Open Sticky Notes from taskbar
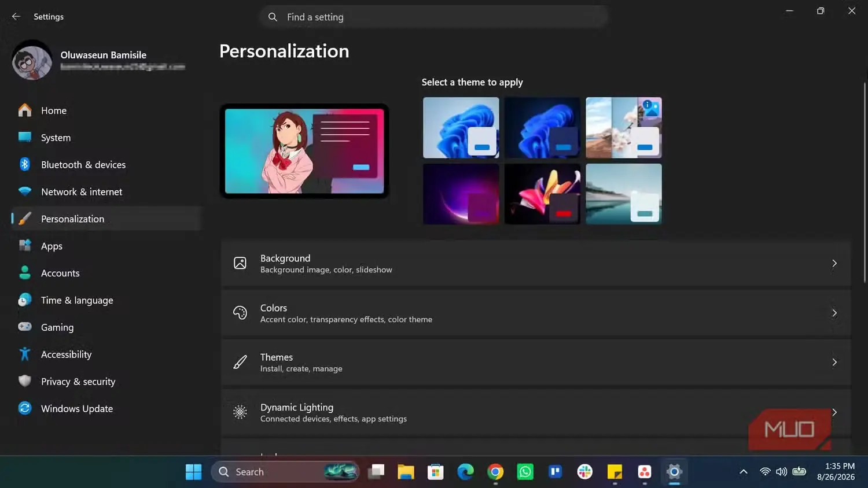Image resolution: width=868 pixels, height=488 pixels. [615, 472]
